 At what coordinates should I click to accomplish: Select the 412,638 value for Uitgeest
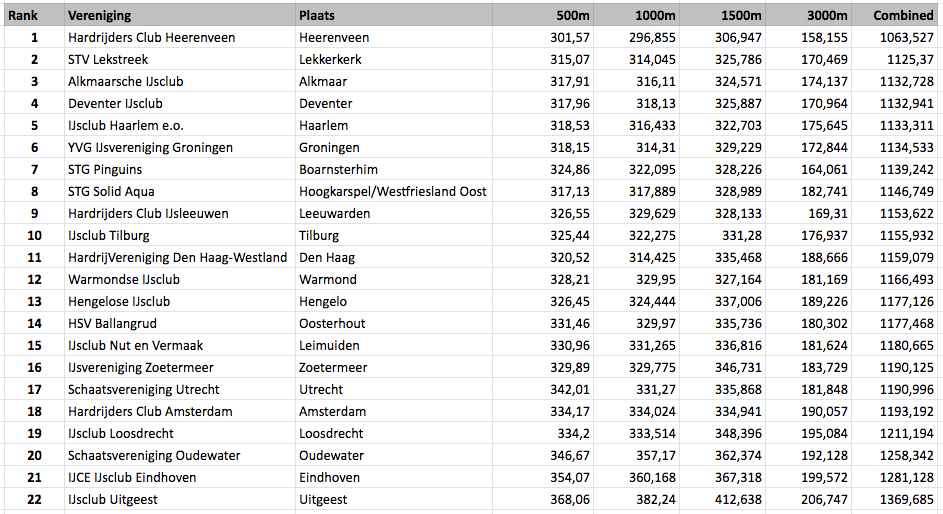click(722, 499)
